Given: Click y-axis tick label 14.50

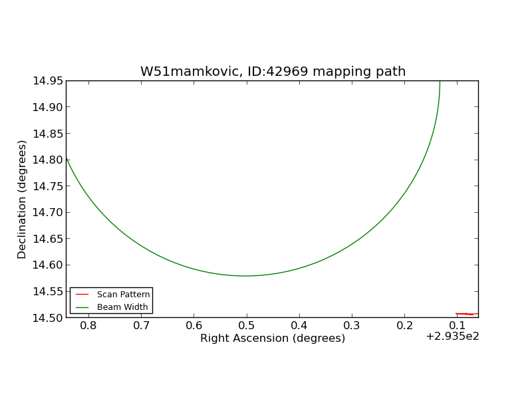Looking at the screenshot, I should (48, 318).
